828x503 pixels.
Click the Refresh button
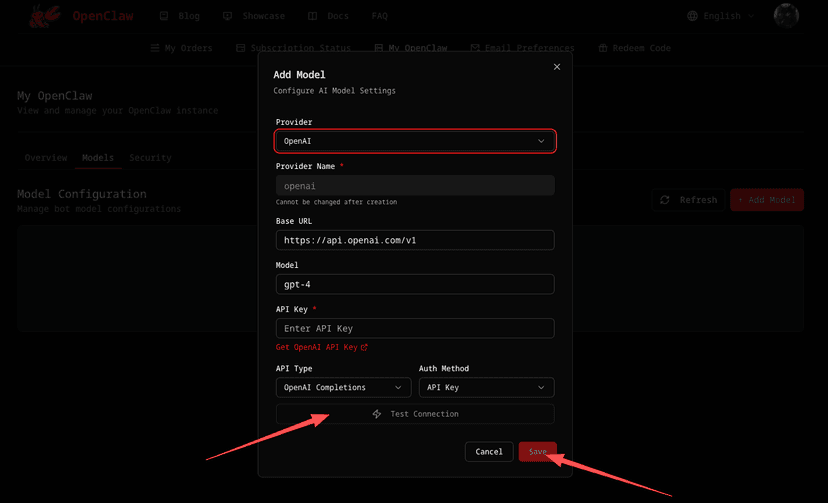tap(688, 200)
